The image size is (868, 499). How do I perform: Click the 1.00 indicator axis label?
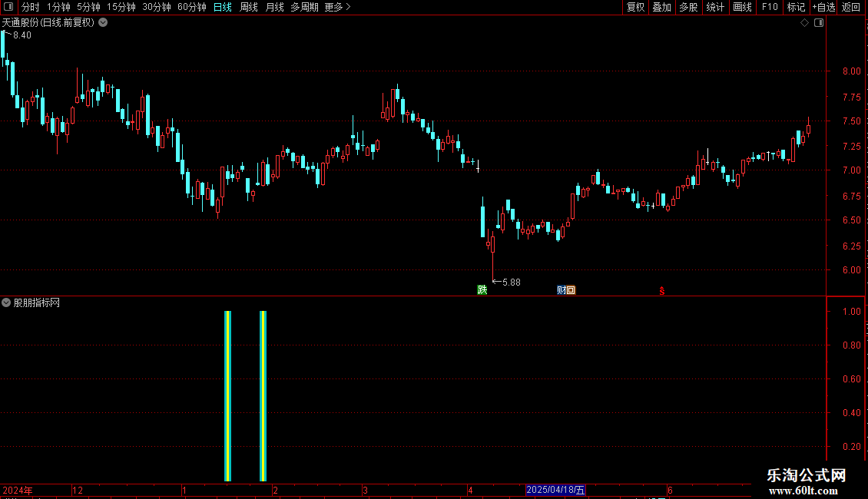click(x=851, y=312)
